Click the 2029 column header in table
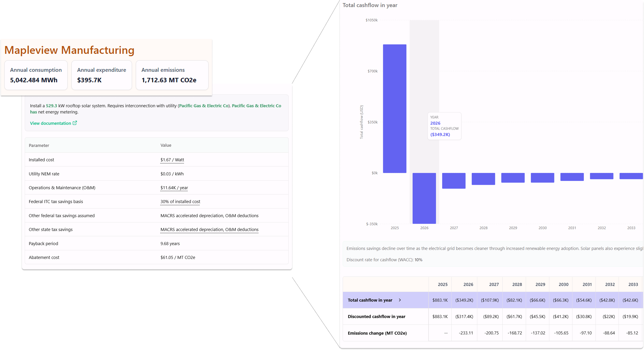 tap(540, 284)
